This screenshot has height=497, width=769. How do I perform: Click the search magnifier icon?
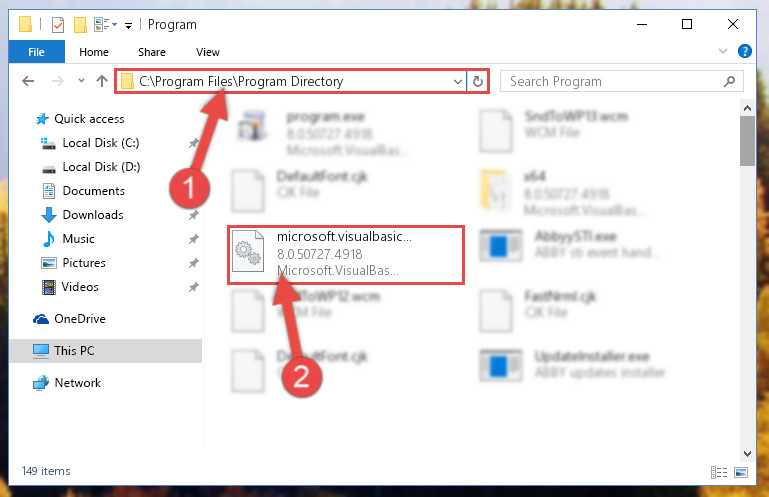729,81
